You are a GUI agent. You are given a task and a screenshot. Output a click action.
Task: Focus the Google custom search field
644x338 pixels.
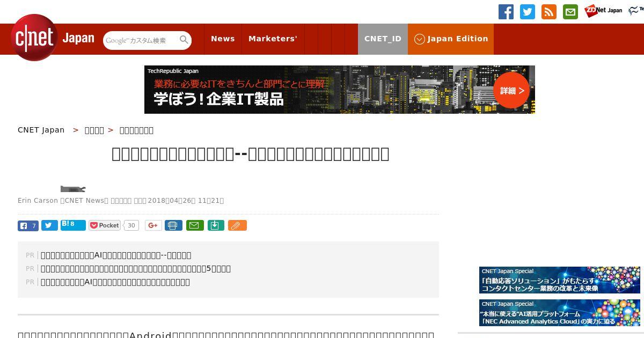click(x=141, y=40)
